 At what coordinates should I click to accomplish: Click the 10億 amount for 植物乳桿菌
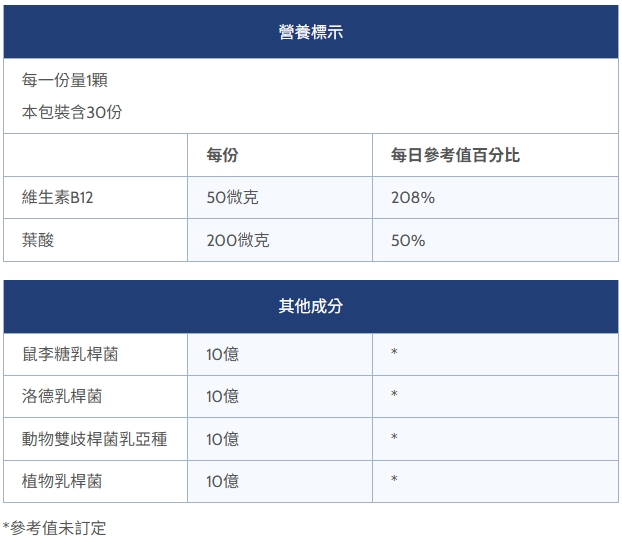tap(222, 481)
